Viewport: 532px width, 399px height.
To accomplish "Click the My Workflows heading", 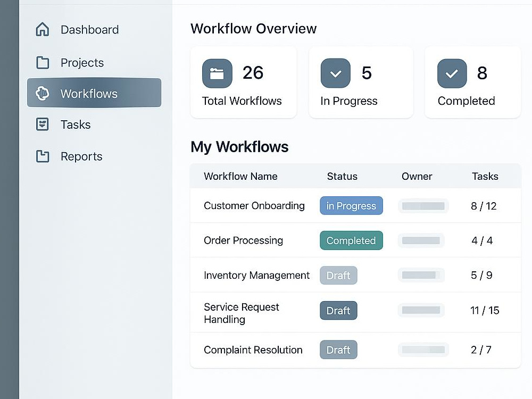I will tap(239, 147).
